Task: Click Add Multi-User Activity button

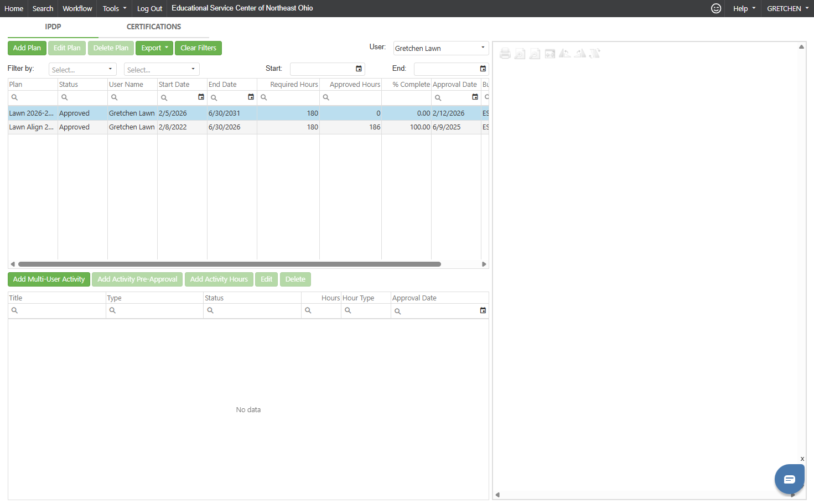Action: click(x=49, y=279)
